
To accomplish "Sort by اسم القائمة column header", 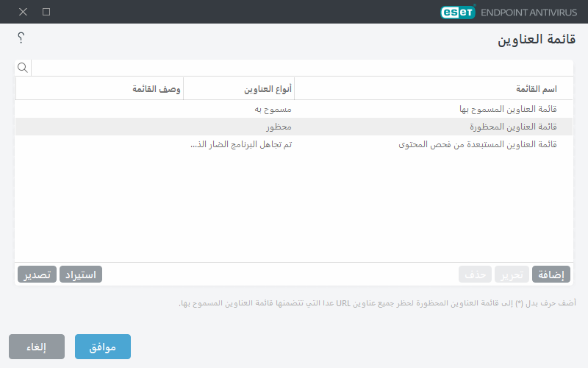I will 434,89.
